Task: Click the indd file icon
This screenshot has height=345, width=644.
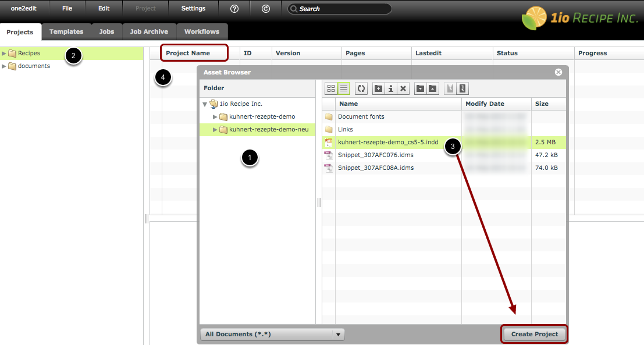Action: [x=329, y=142]
